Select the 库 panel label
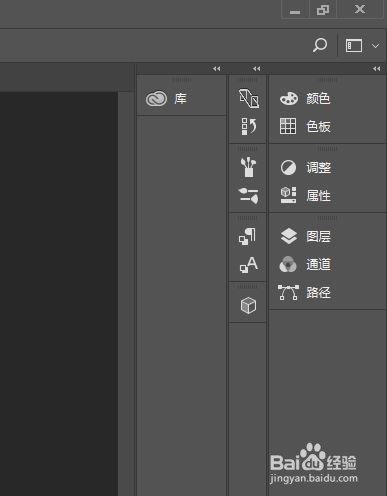 coord(181,99)
